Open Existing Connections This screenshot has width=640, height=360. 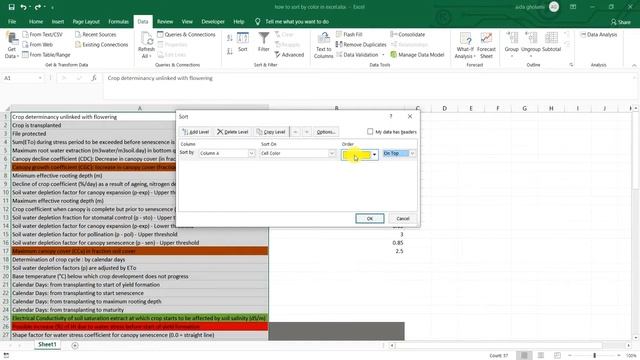(101, 44)
